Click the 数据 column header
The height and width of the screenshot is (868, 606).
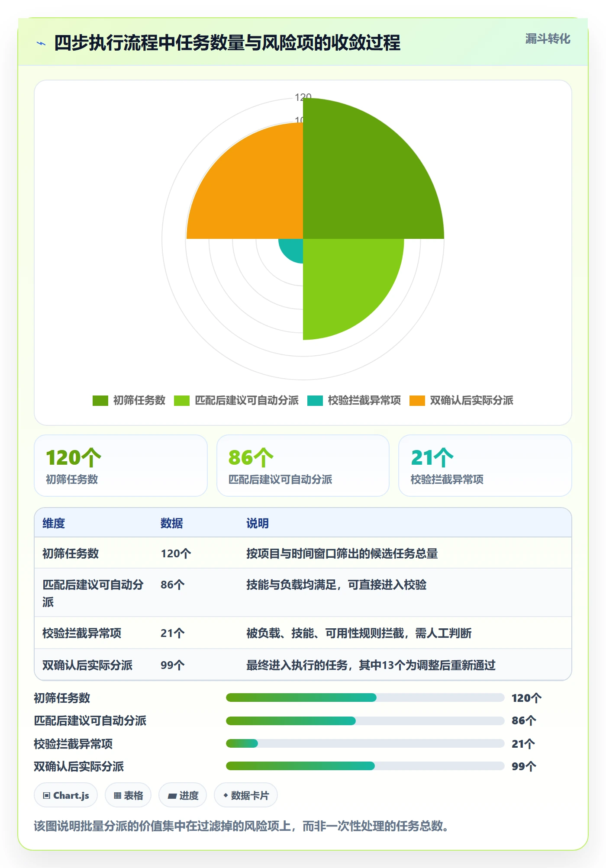point(172,523)
